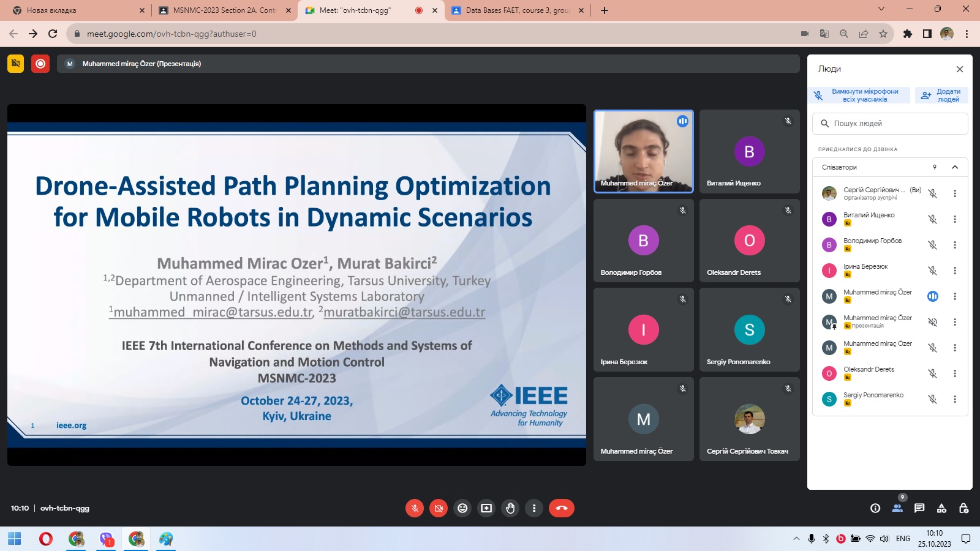Open meeting details info icon
Image resolution: width=980 pixels, height=551 pixels.
[875, 508]
